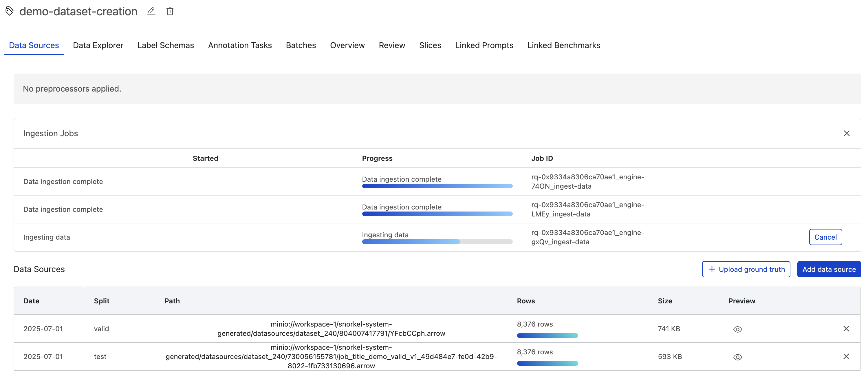
Task: Open the Linked Benchmarks tab
Action: point(564,45)
